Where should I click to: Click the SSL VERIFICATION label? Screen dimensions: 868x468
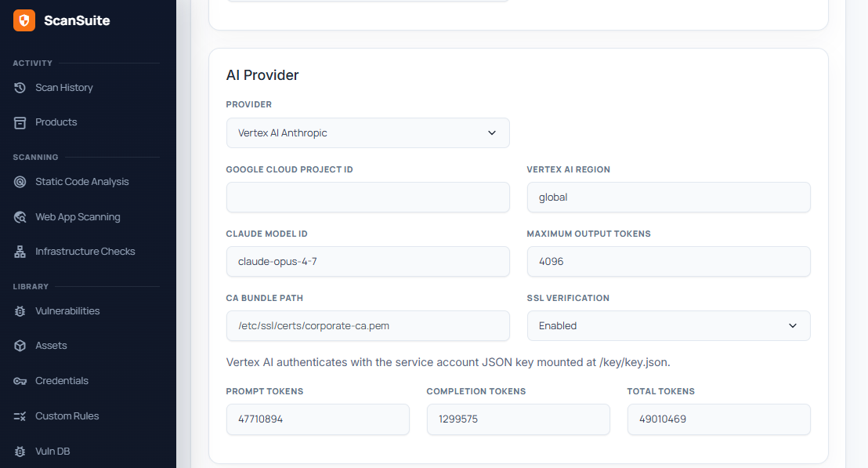568,298
